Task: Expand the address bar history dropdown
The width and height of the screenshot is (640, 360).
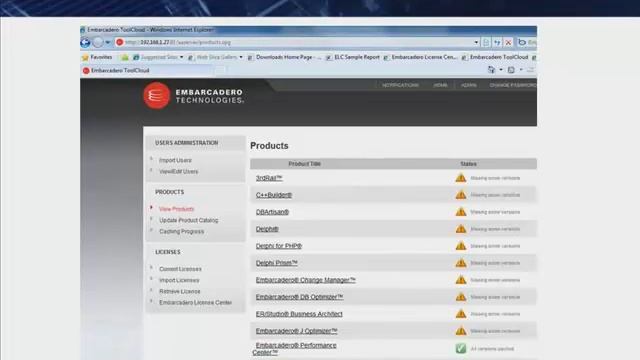Action: [x=476, y=42]
